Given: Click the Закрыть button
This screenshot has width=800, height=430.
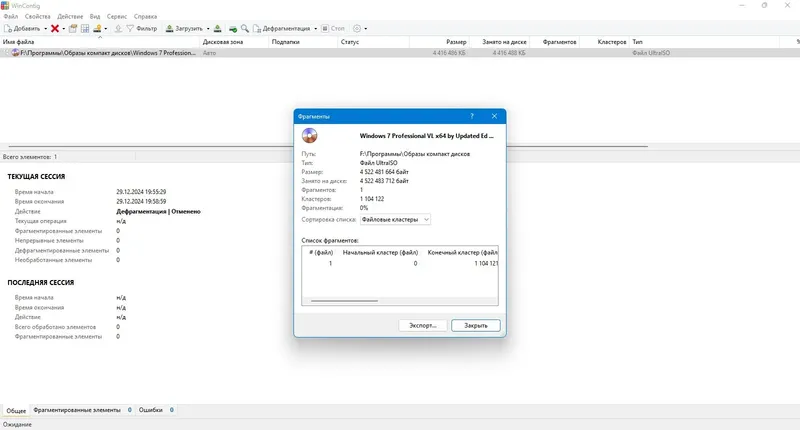Looking at the screenshot, I should click(x=476, y=325).
